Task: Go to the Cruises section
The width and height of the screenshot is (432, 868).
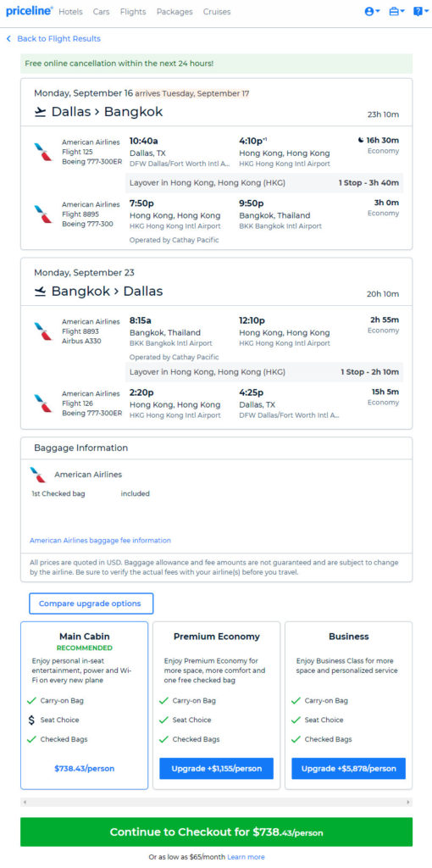Action: pos(217,12)
